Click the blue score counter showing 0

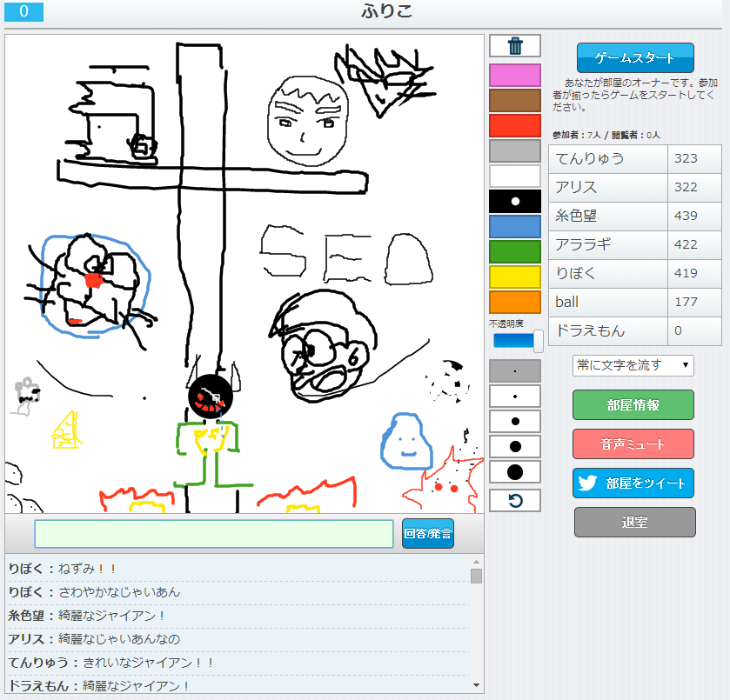pyautogui.click(x=23, y=11)
